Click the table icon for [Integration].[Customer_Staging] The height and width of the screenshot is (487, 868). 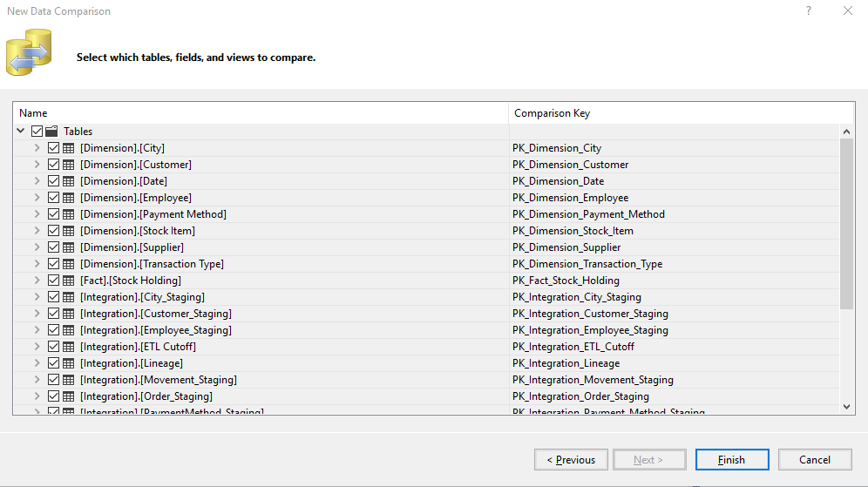coord(69,315)
